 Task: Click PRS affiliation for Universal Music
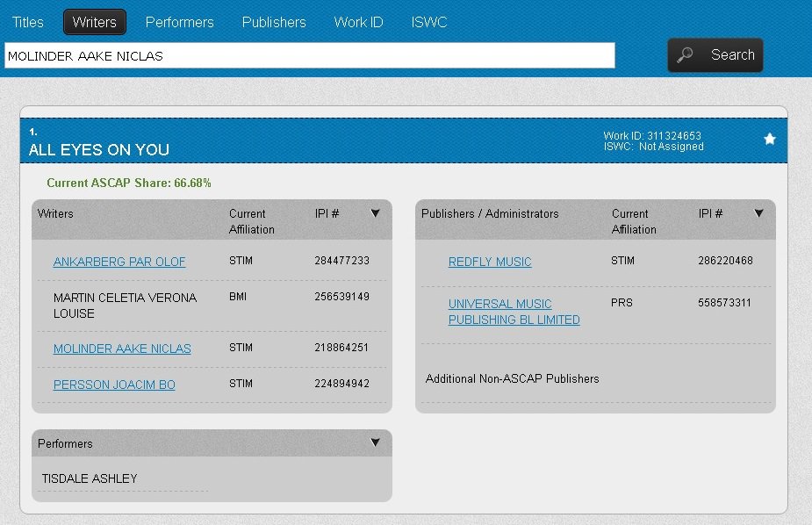click(x=622, y=303)
